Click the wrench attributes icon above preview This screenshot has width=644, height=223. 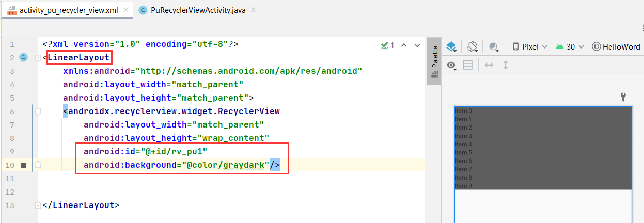pos(623,97)
